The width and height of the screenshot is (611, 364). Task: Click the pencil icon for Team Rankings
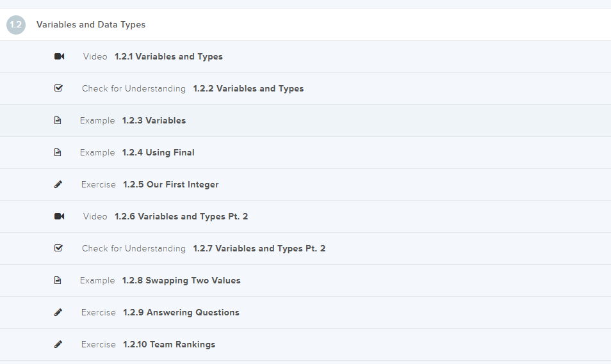(x=58, y=344)
